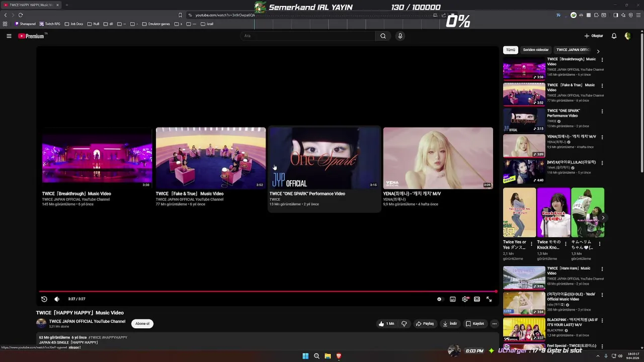Open options for Nxde sidebar video
The image size is (644, 362).
click(602, 295)
